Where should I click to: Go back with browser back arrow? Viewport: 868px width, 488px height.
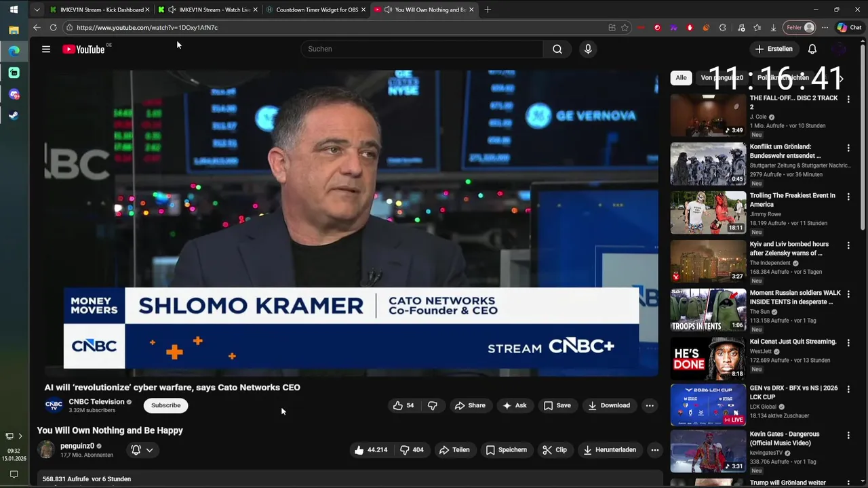click(x=37, y=28)
